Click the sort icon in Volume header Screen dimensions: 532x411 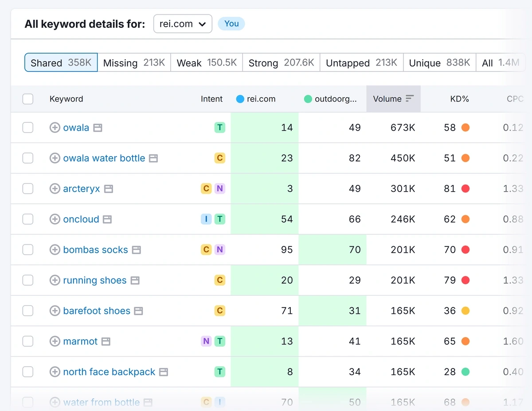click(410, 98)
